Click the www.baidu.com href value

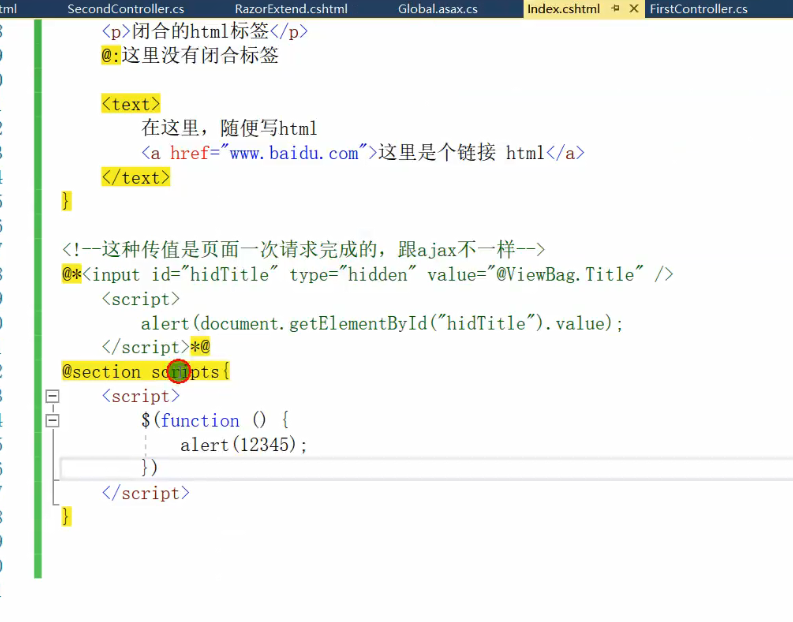(x=293, y=153)
